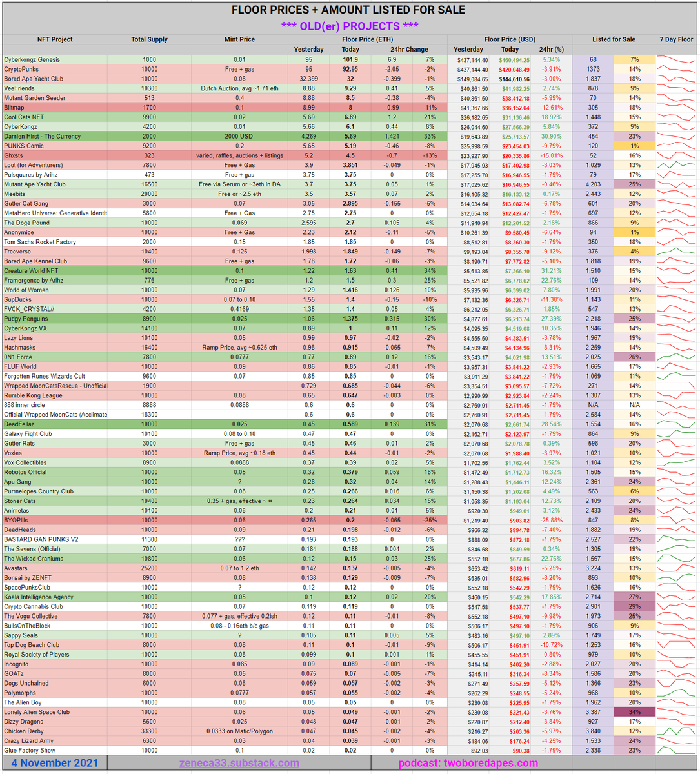Viewport: 700px width, 774px height.
Task: Select the 'Bored Ape Yacht Club' project cell
Action: 54,79
